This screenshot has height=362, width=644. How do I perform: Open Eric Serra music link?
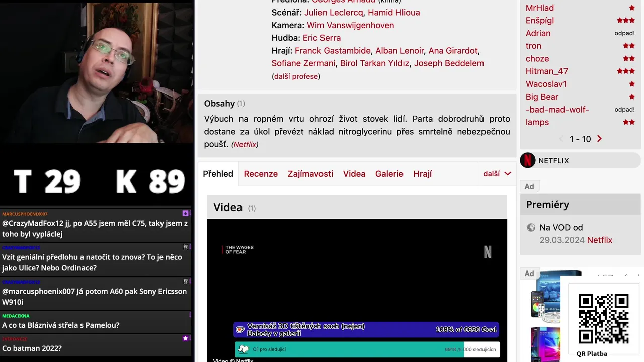(321, 38)
